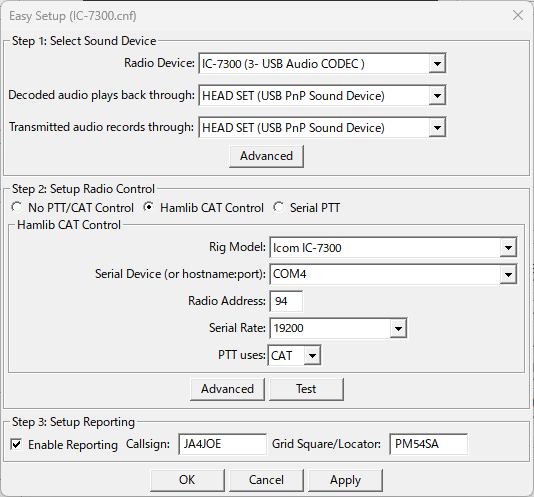
Task: Click the 'Step 3: Setup Reporting' heading
Action: tap(74, 422)
